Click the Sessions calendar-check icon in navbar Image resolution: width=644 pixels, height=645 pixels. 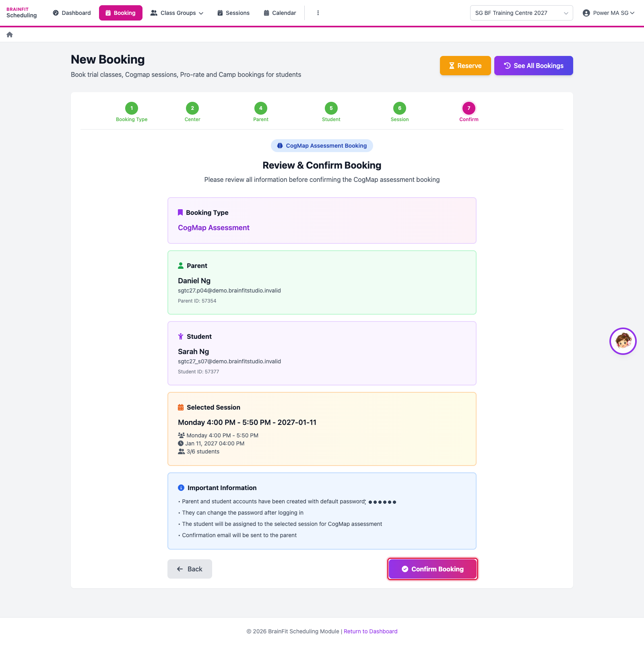220,13
